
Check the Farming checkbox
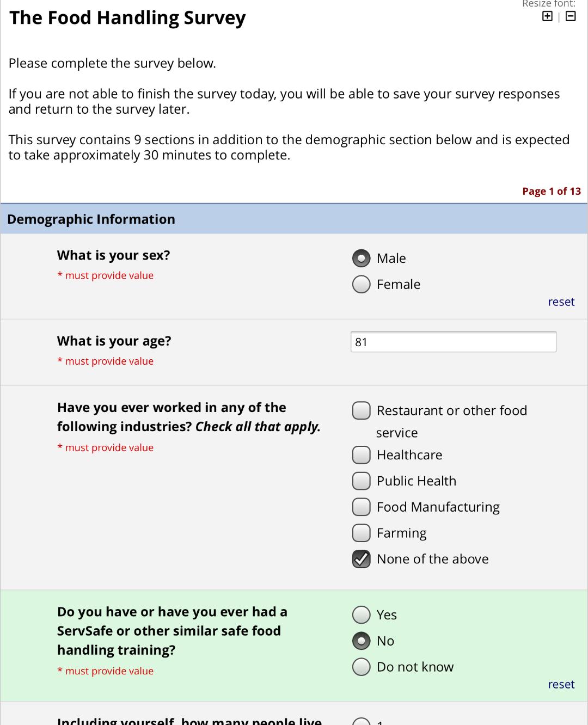pos(361,533)
